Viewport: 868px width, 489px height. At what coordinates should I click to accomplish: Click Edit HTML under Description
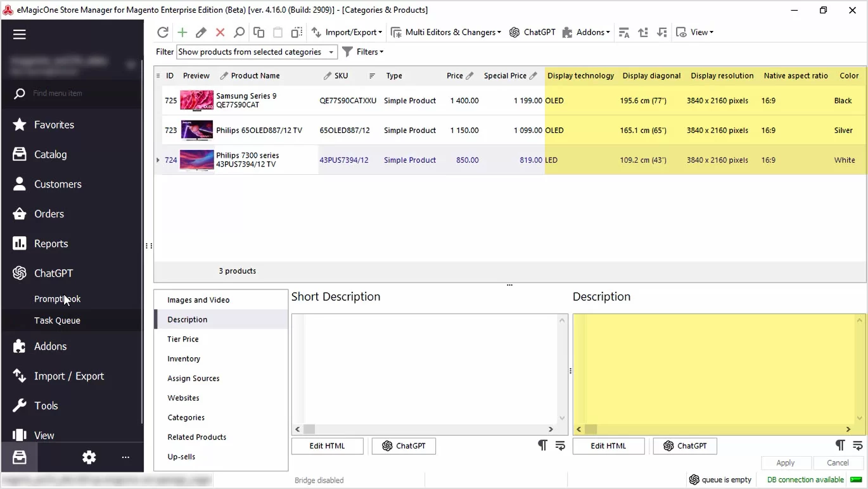click(x=608, y=446)
